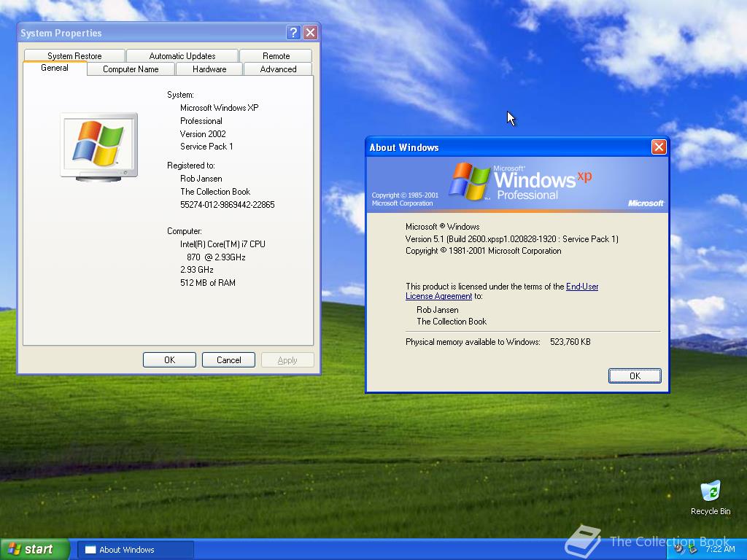Click 'Copyright © 1981-2001 Microsoft Corporation' line

tap(483, 251)
